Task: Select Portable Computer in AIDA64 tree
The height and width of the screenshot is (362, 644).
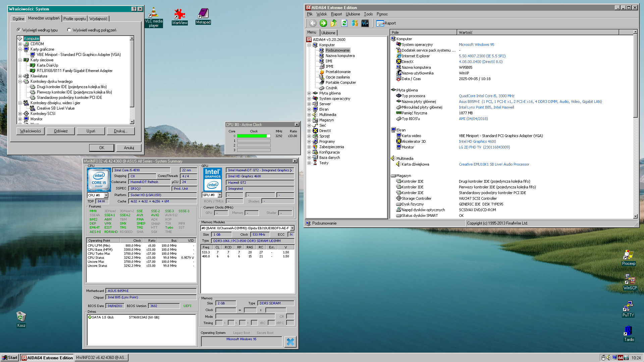Action: coord(341,82)
